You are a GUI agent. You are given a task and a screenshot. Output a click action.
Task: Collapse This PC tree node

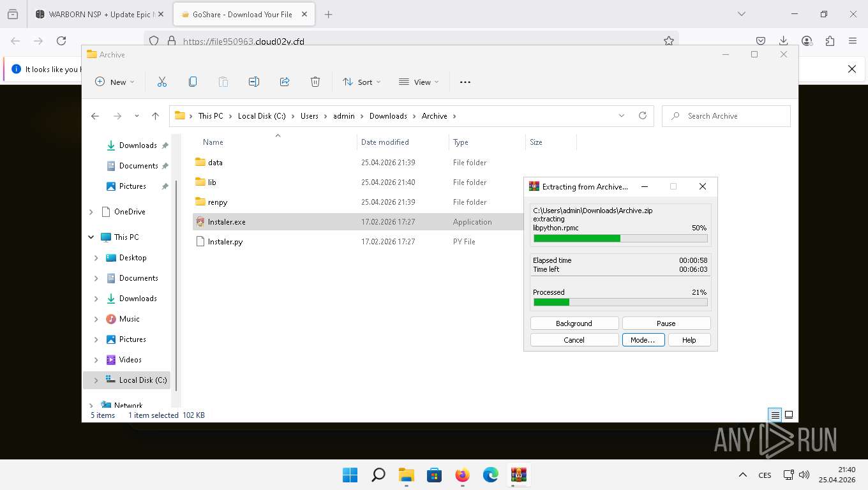[x=91, y=237]
